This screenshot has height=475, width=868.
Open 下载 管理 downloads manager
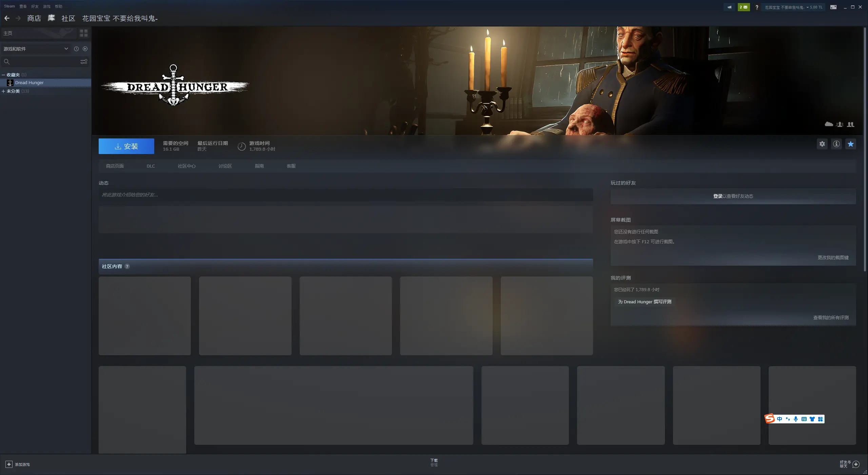[434, 462]
